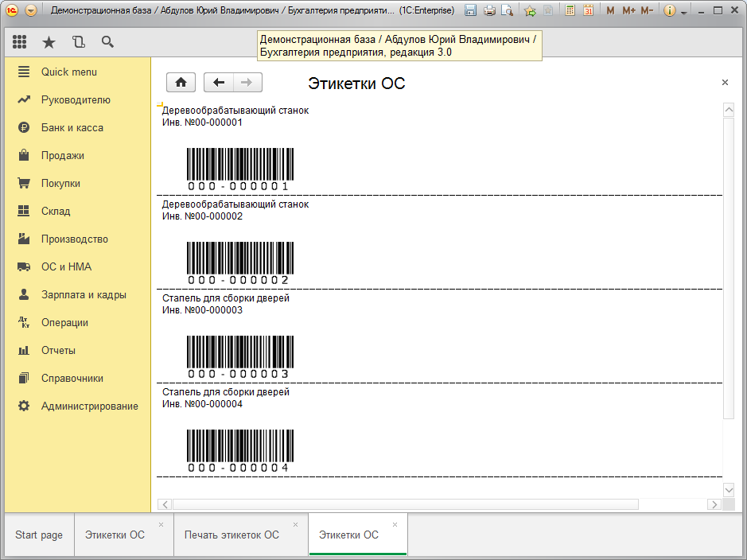Open Print preview icon

coord(508,10)
